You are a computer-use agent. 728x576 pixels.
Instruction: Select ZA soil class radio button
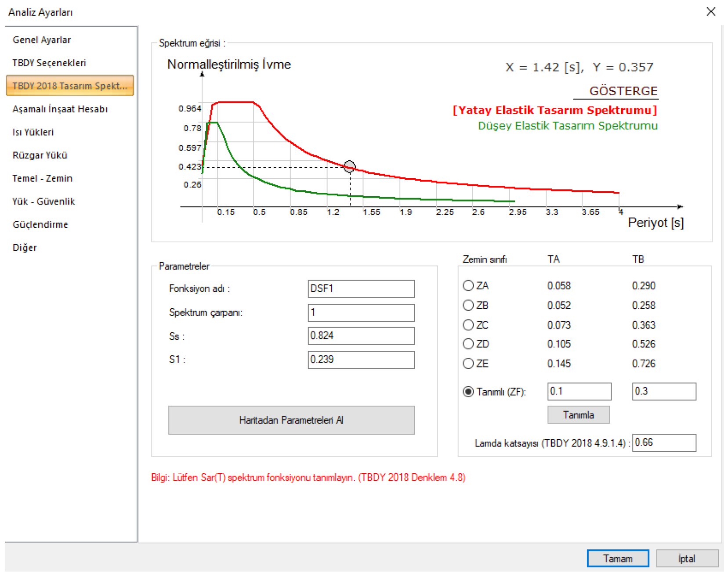(468, 286)
